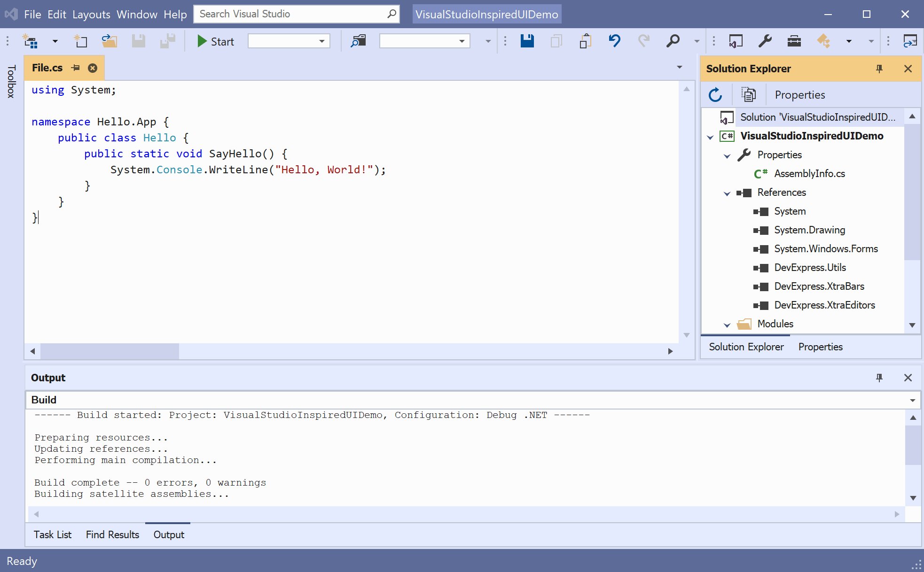This screenshot has height=572, width=924.
Task: Collapse the References tree node
Action: [727, 193]
